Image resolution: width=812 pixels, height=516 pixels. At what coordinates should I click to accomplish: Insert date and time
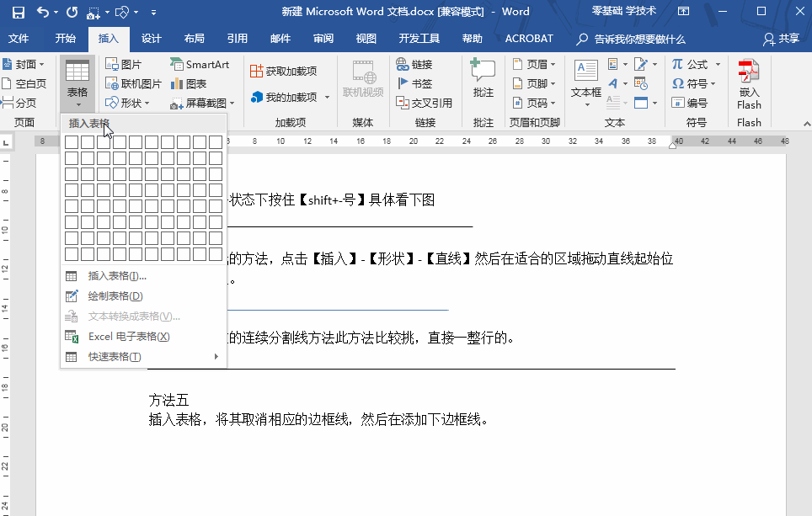point(641,83)
